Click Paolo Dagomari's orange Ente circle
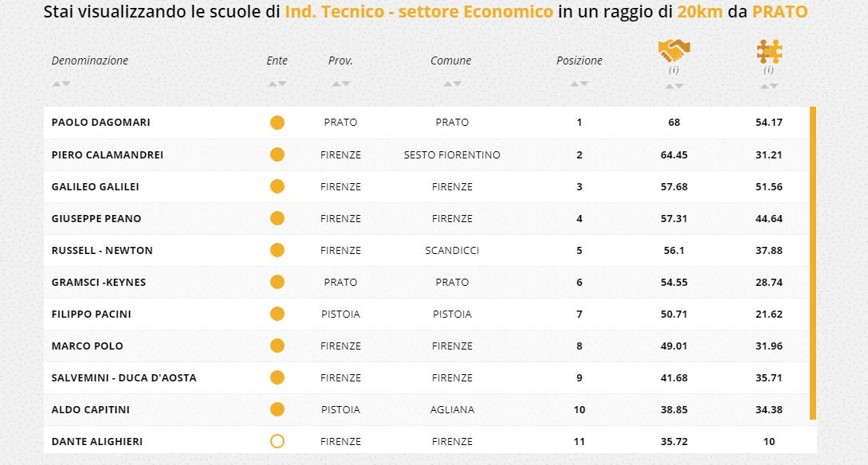Image resolution: width=868 pixels, height=465 pixels. pyautogui.click(x=277, y=123)
